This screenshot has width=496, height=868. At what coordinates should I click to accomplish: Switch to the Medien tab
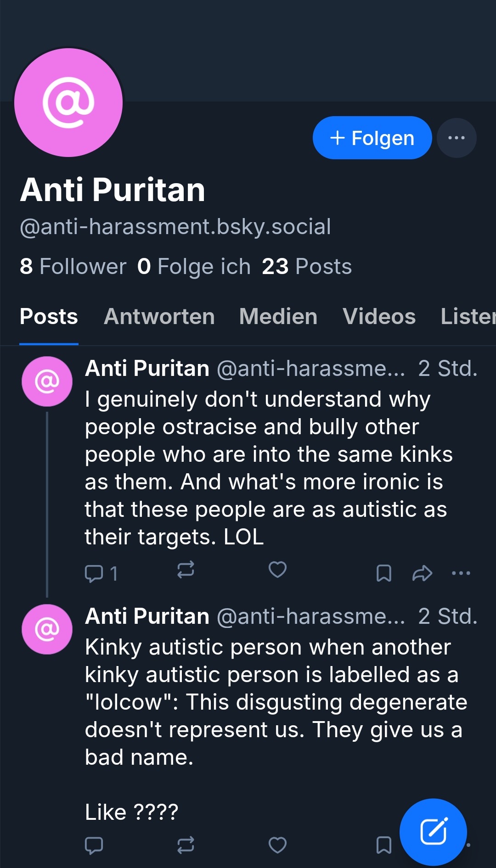[x=278, y=317]
